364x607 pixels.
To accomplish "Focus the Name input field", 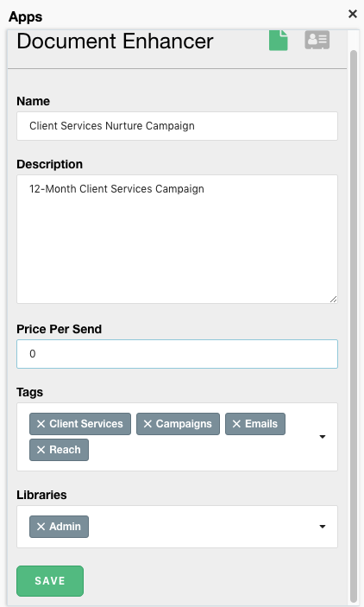I will [x=177, y=126].
